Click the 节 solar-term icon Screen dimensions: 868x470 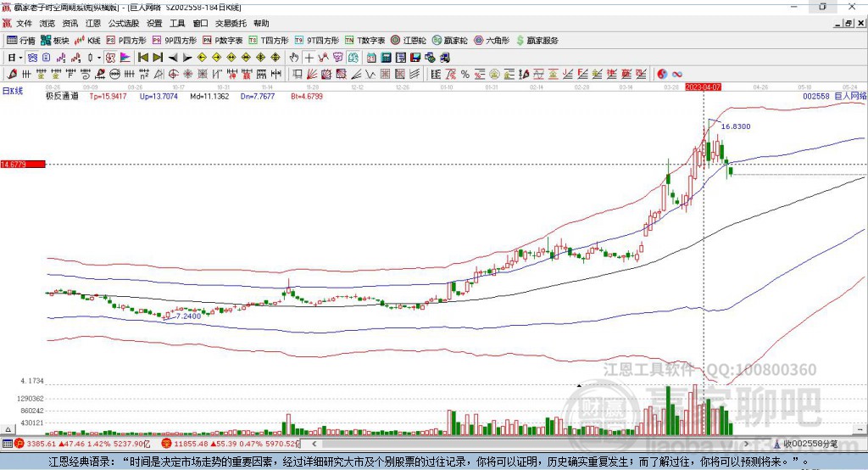337,58
